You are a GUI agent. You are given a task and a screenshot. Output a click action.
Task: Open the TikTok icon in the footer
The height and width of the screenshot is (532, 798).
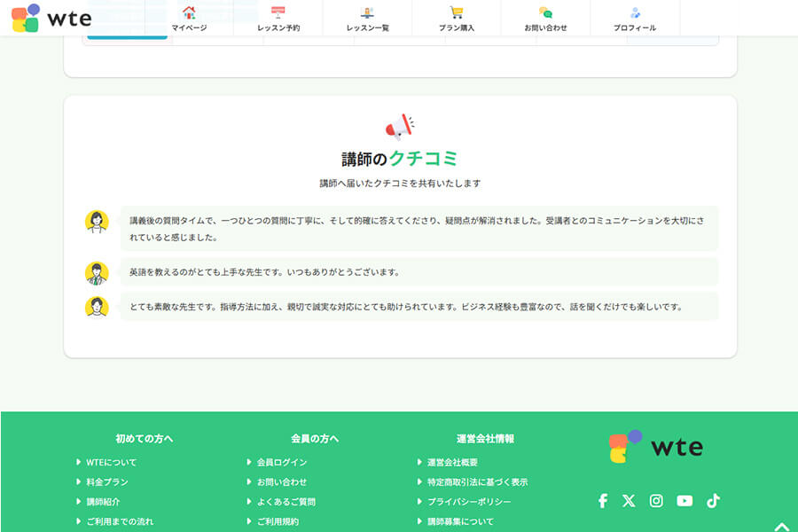click(x=714, y=501)
